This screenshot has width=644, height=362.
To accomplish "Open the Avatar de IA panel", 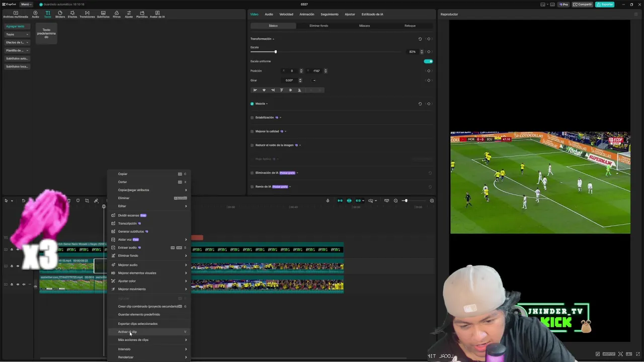I will (157, 14).
